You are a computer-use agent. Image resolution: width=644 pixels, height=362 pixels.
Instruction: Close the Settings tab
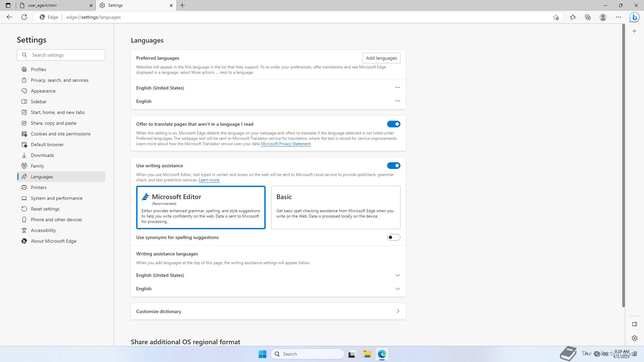[x=171, y=5]
